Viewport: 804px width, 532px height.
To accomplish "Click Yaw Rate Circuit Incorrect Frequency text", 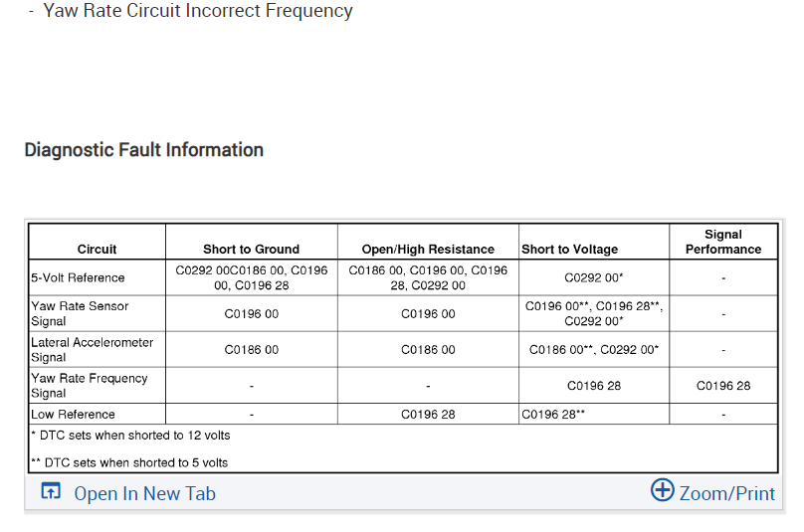I will point(198,12).
